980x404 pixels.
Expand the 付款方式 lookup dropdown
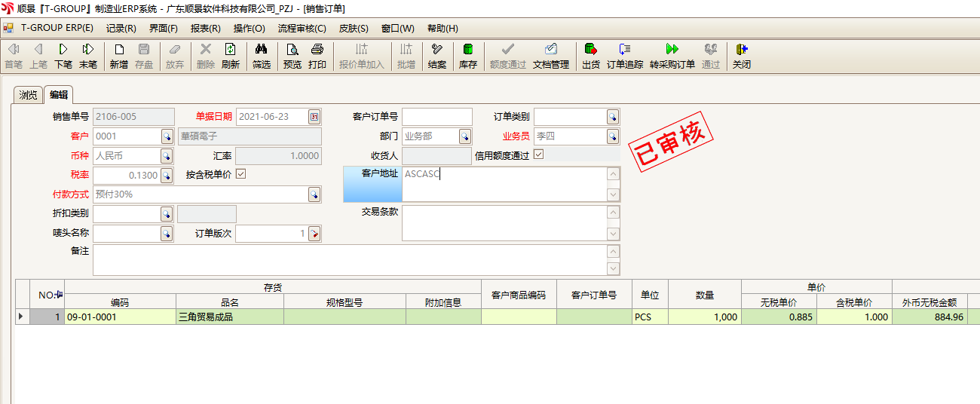[314, 194]
